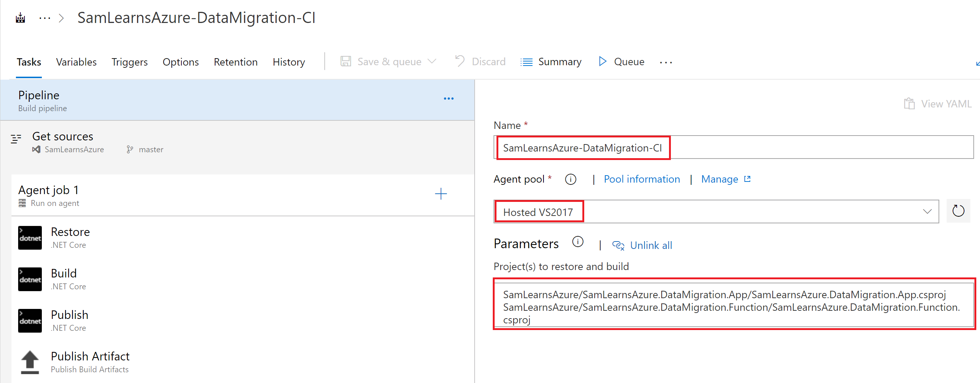Switch to the Variables tab
Viewport: 980px width, 383px height.
pos(76,62)
